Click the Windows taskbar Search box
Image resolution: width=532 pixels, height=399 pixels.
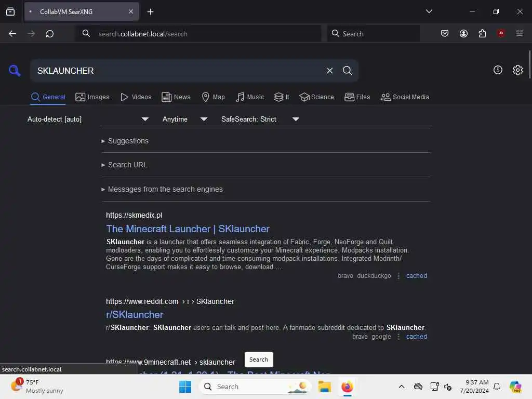click(255, 387)
